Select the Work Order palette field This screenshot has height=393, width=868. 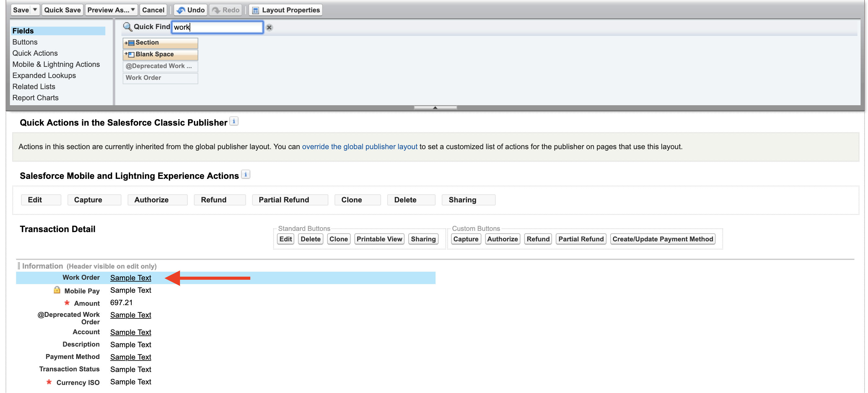tap(160, 78)
